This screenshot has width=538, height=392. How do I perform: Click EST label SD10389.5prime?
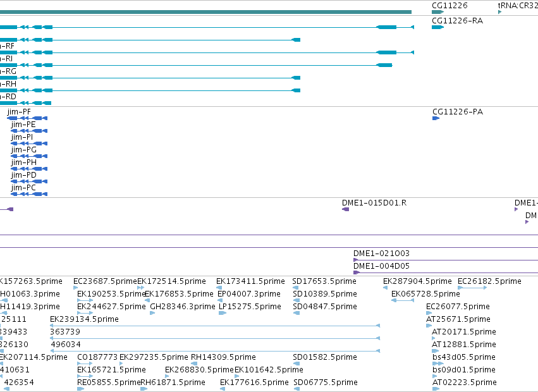pyautogui.click(x=325, y=294)
